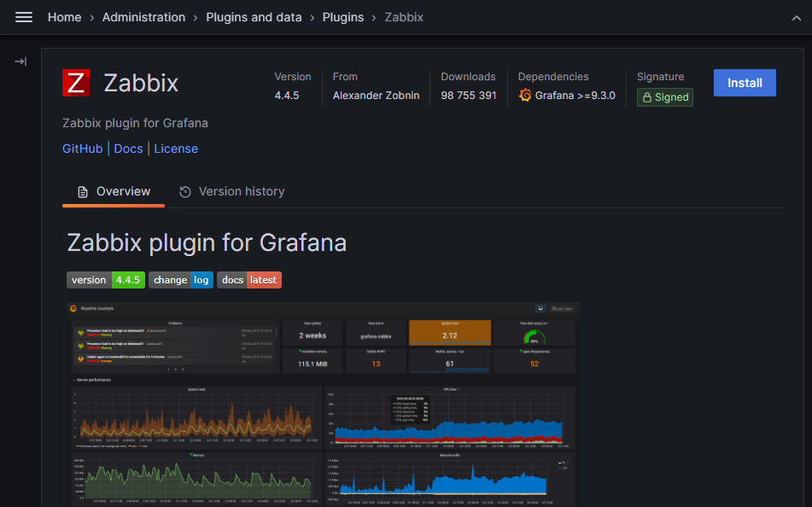Screen dimensions: 812x507
Task: Collapse the top bar with the chevron
Action: click(x=796, y=17)
